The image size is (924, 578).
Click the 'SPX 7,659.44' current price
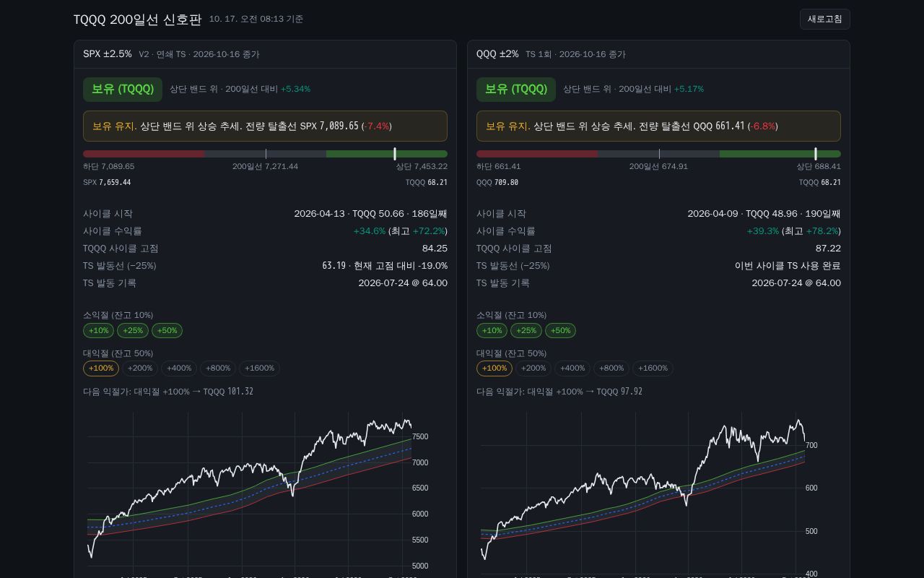click(x=107, y=182)
